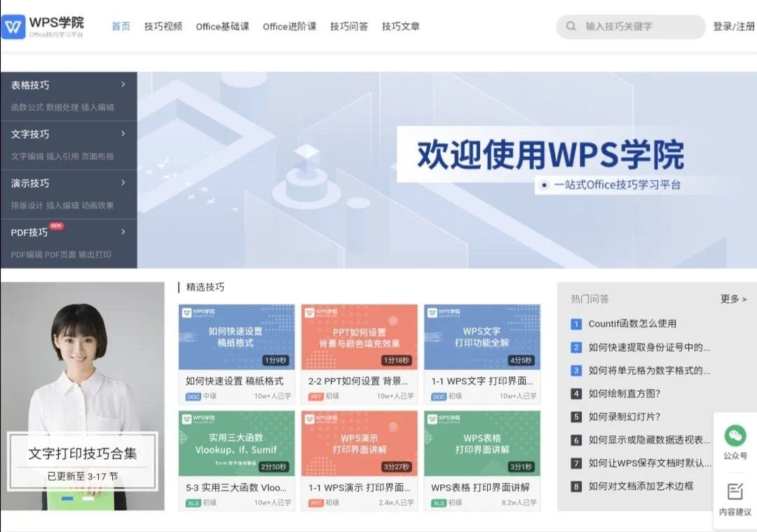Click the number 1 badge beside Countif question
757x532 pixels.
click(x=576, y=324)
